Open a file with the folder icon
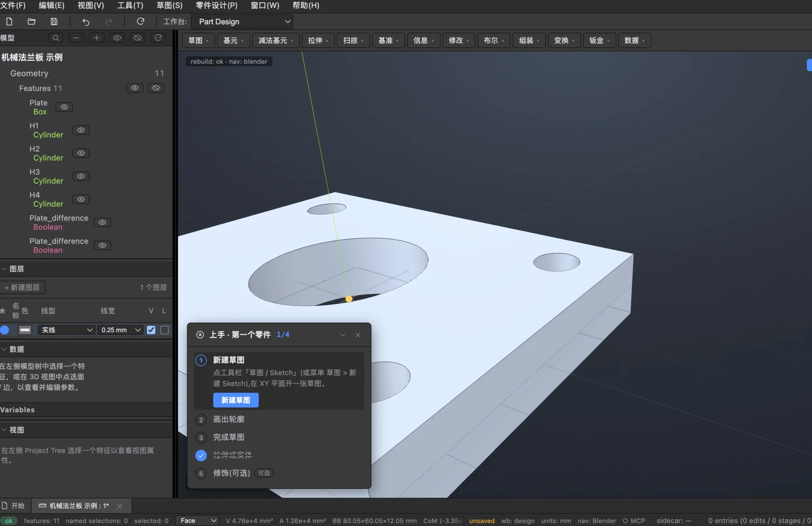The height and width of the screenshot is (526, 812). [x=32, y=22]
